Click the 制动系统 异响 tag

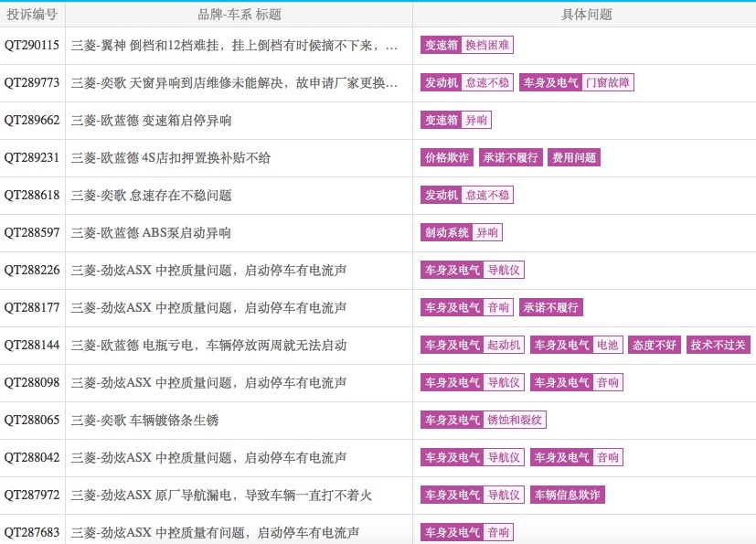tap(462, 232)
